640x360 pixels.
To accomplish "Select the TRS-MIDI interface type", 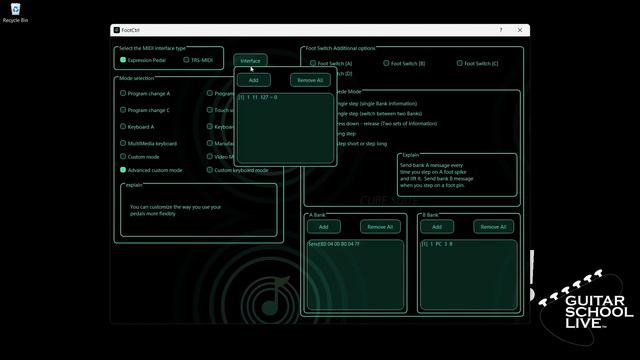I will tap(198, 60).
